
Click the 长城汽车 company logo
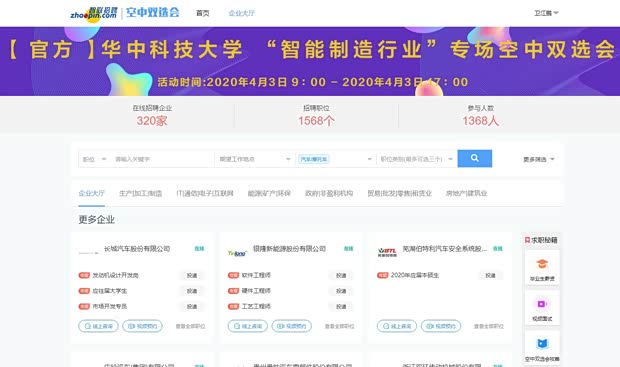[88, 252]
